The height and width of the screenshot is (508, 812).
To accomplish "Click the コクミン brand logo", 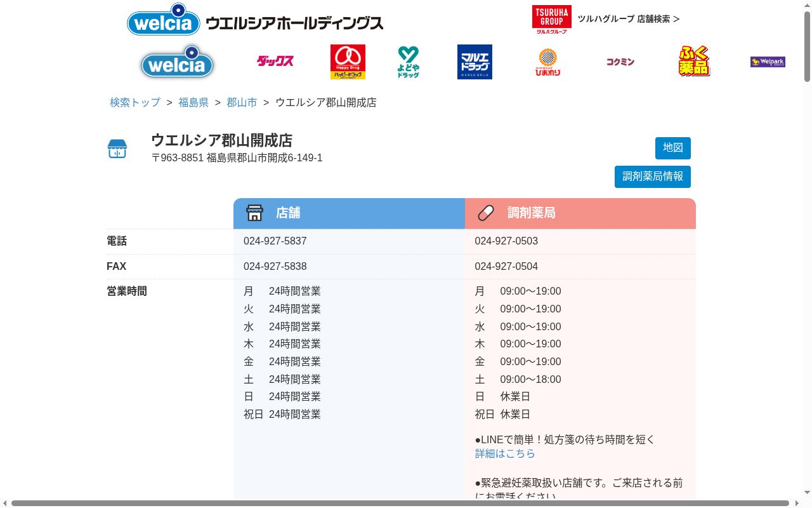I will tap(620, 62).
